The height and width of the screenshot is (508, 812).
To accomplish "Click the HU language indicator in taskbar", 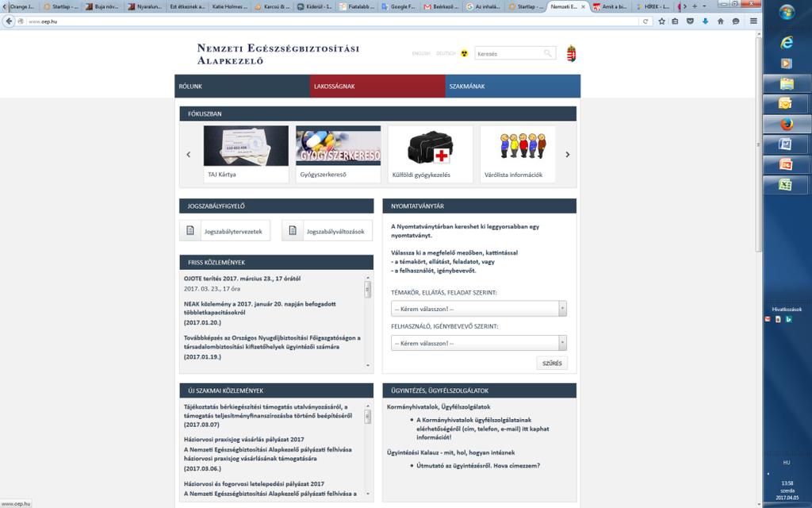I will point(786,463).
